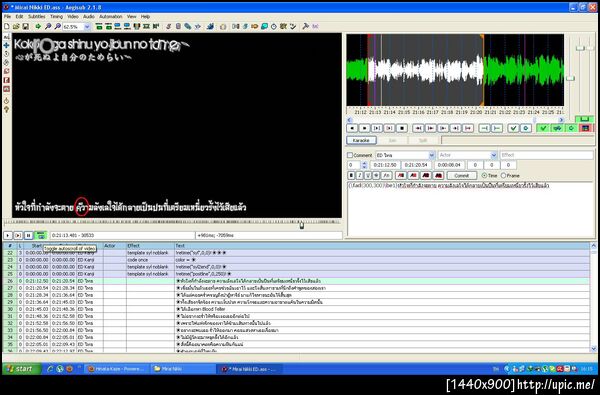This screenshot has height=395, width=600.
Task: Switch to the Mirai Nikki folder taskbar item
Action: (x=182, y=369)
